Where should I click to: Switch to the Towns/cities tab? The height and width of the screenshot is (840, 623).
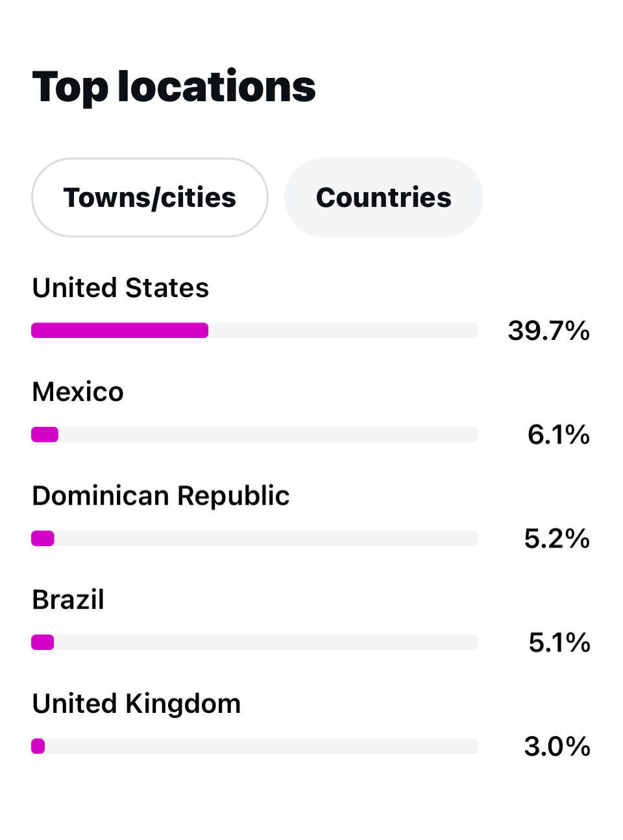(x=150, y=198)
